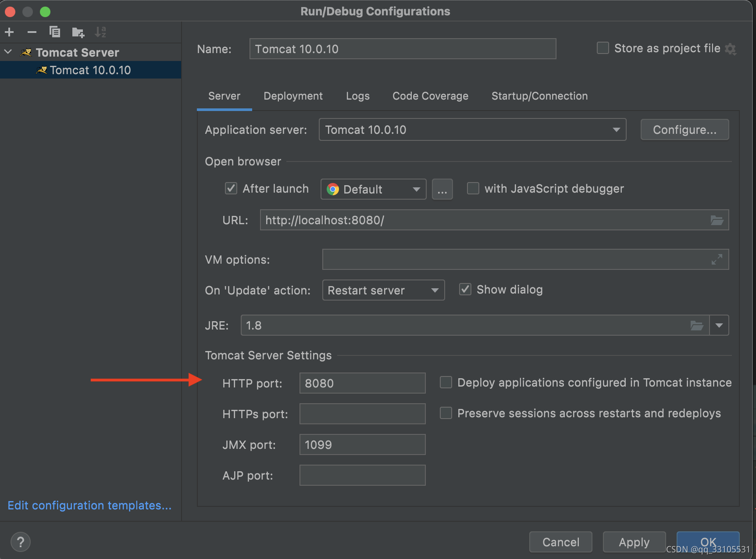Switch to the Server tab
756x559 pixels.
[x=224, y=96]
